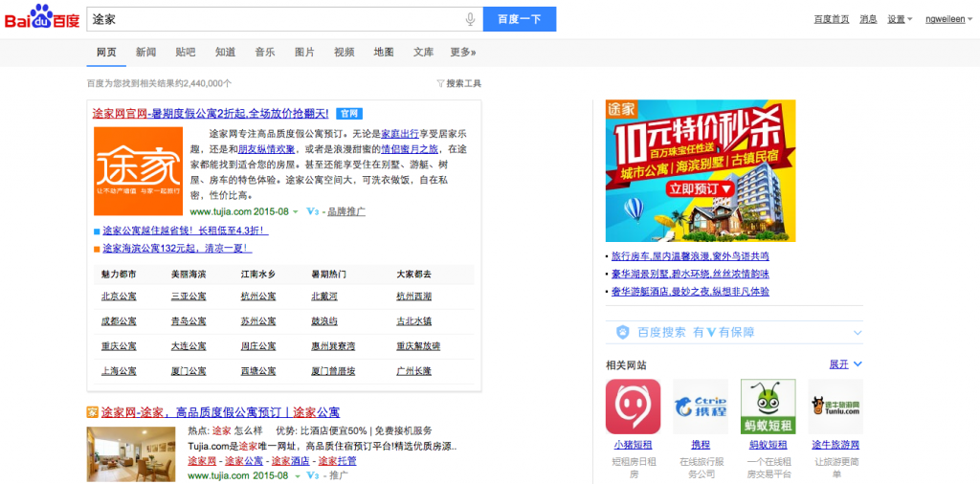Viewport: 980px width, 484px height.
Task: Expand the 更多 more categories tab
Action: pyautogui.click(x=462, y=52)
